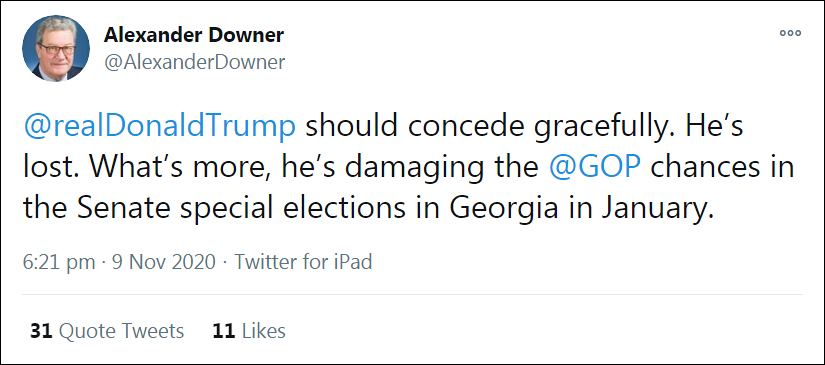View the Quote Tweets label
825x365 pixels.
click(x=121, y=331)
